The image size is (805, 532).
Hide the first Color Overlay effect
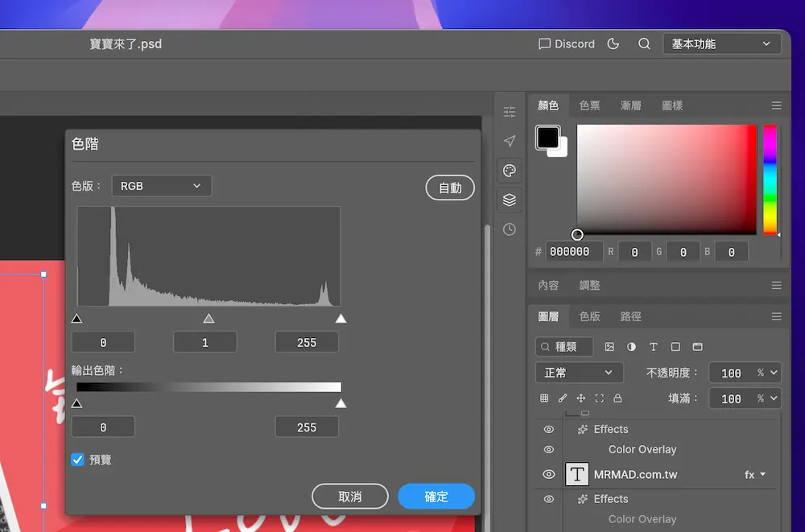[x=549, y=450]
